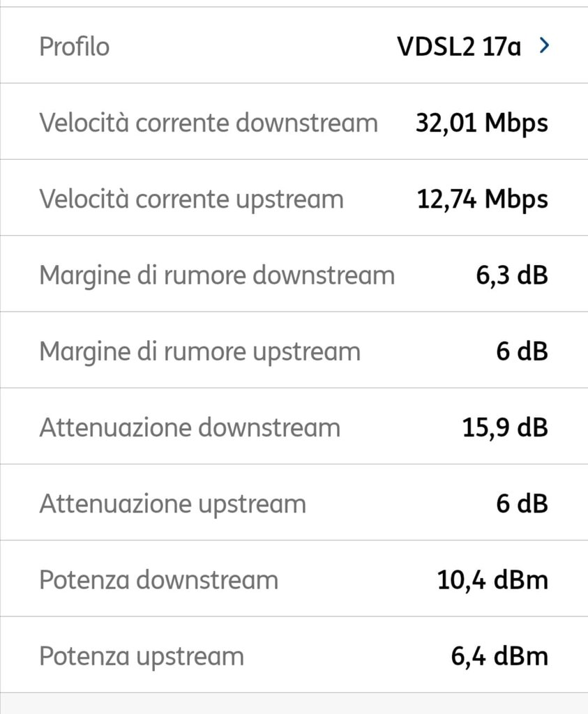Tap Velocità corrente downstream label

208,123
